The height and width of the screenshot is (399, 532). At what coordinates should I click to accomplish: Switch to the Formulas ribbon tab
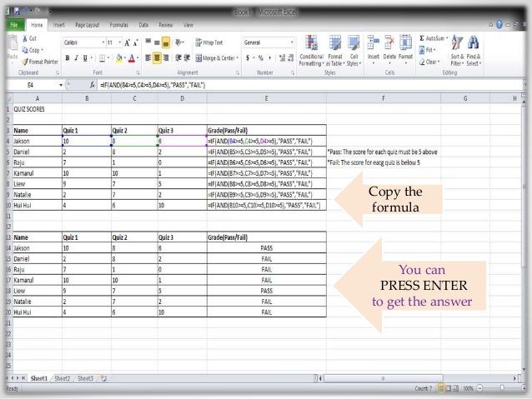point(119,25)
